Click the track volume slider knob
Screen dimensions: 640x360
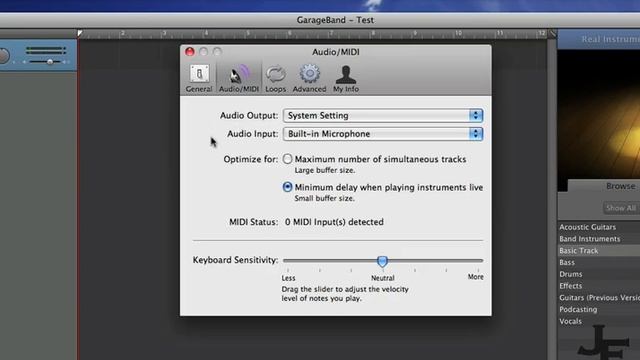coord(50,62)
